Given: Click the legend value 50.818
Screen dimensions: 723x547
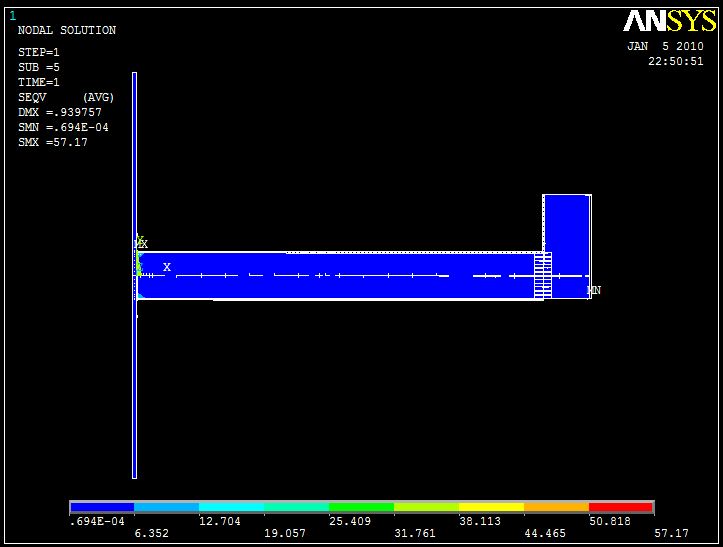Looking at the screenshot, I should [610, 521].
